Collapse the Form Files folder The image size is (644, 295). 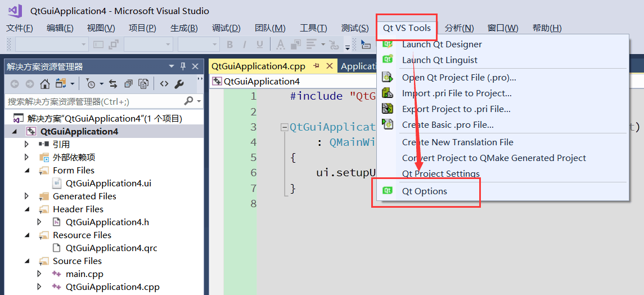tap(26, 170)
